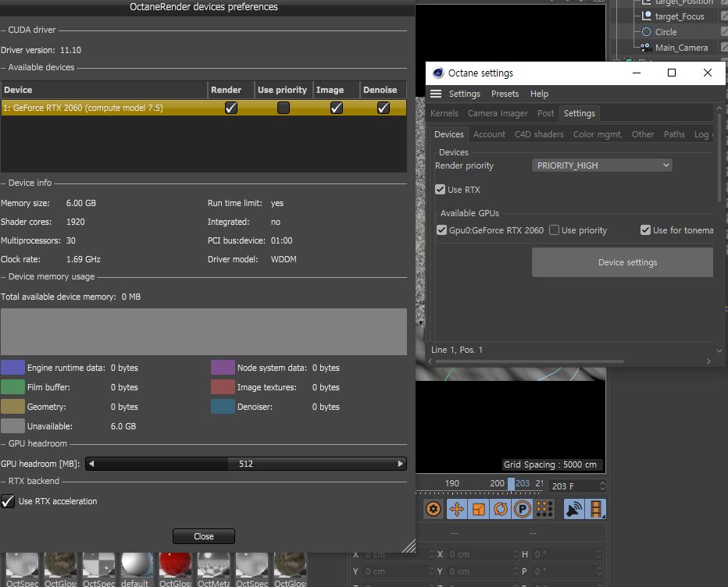The image size is (728, 587).
Task: Toggle the Use RTX acceleration checkbox
Action: (8, 501)
